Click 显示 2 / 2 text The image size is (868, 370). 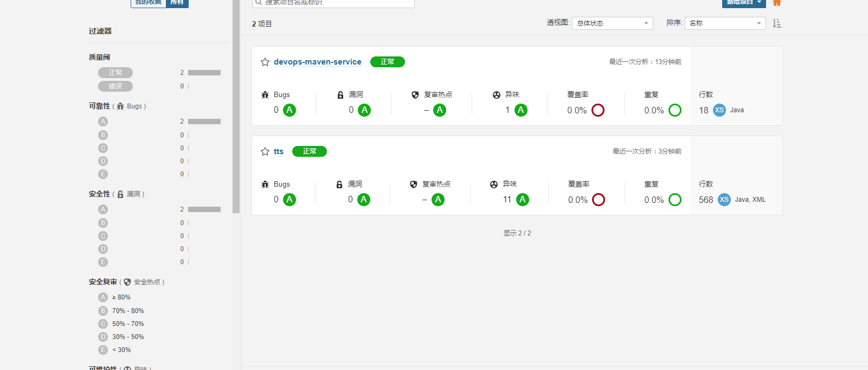pyautogui.click(x=517, y=233)
